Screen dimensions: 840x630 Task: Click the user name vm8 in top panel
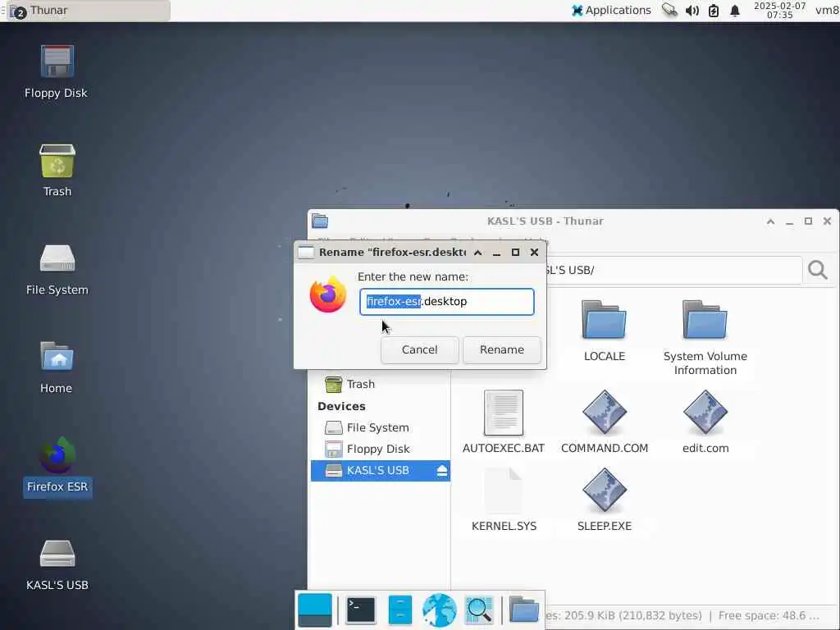[827, 10]
